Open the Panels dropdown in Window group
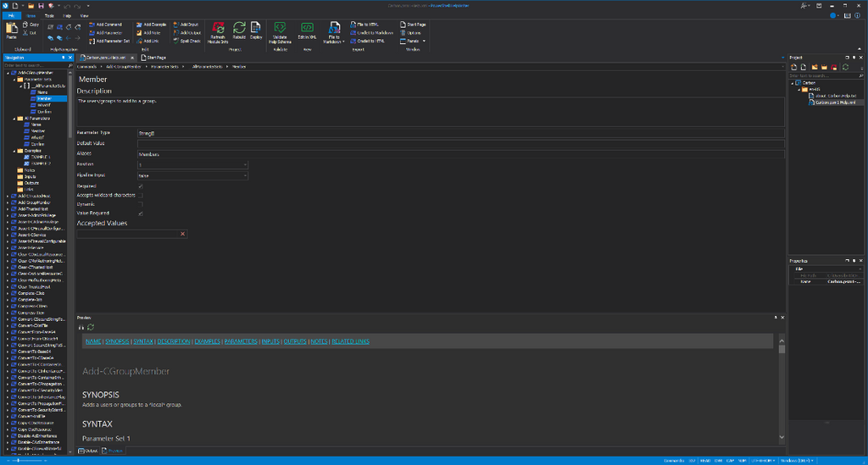The image size is (868, 465). (x=424, y=41)
